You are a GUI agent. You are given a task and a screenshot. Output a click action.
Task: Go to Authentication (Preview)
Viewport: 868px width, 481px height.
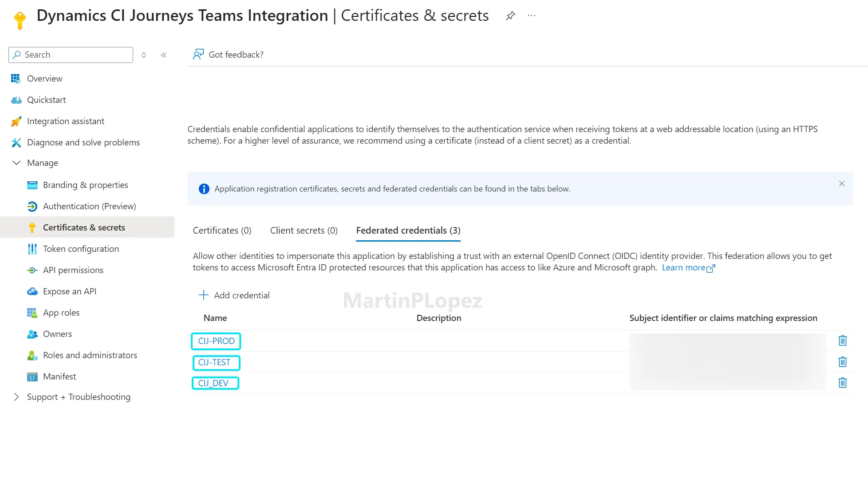coord(90,207)
